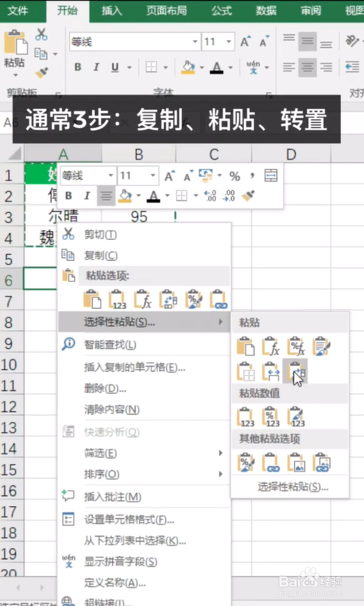This screenshot has height=606, width=364.
Task: Decrease font size in the ribbon
Action: click(264, 42)
